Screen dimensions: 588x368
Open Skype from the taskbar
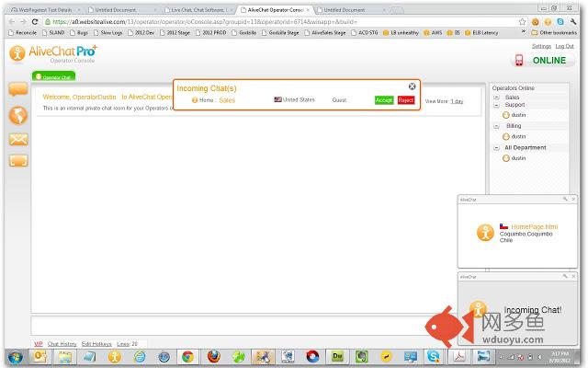click(x=433, y=356)
